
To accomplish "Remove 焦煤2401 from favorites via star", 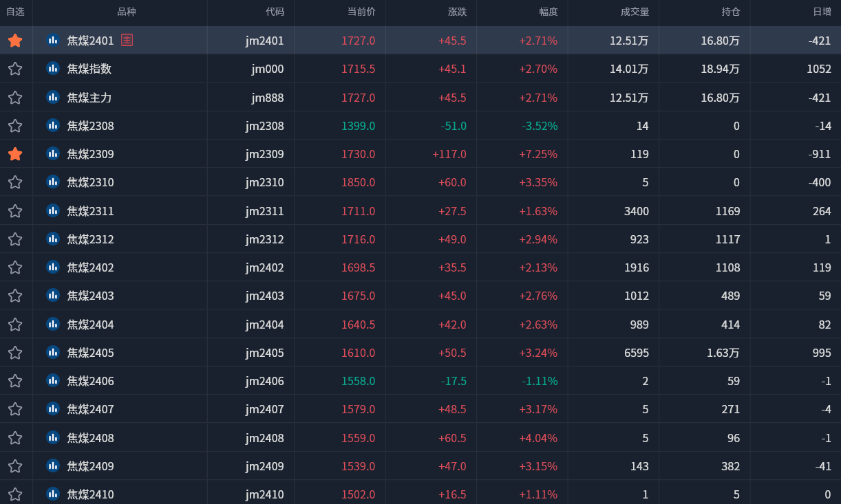I will [15, 41].
